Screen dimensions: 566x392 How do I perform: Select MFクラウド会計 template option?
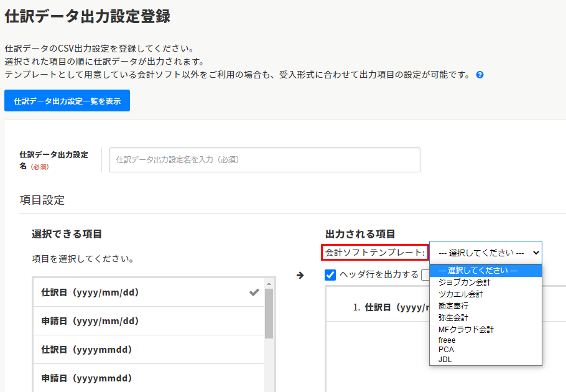tap(466, 329)
